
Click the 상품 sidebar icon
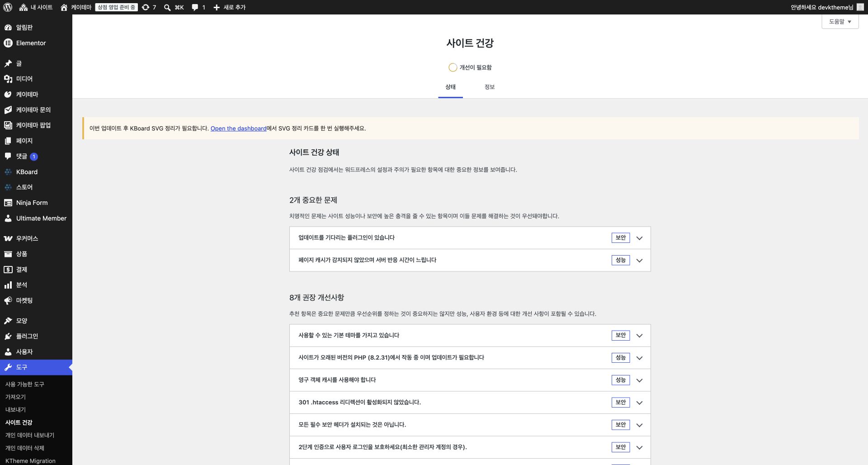[x=8, y=254]
